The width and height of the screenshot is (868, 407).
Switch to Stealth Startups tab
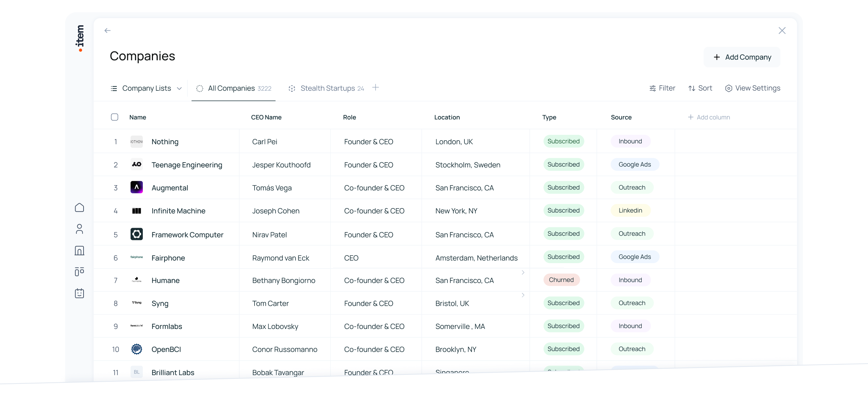pyautogui.click(x=327, y=89)
